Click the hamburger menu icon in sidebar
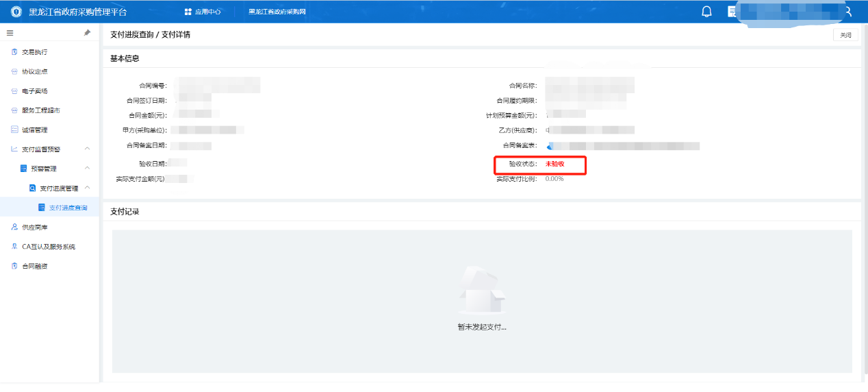This screenshot has width=868, height=392. click(x=10, y=33)
